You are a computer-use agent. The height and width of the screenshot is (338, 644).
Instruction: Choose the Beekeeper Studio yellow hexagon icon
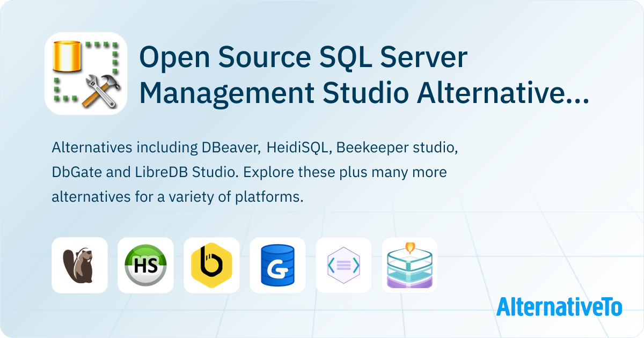click(211, 265)
